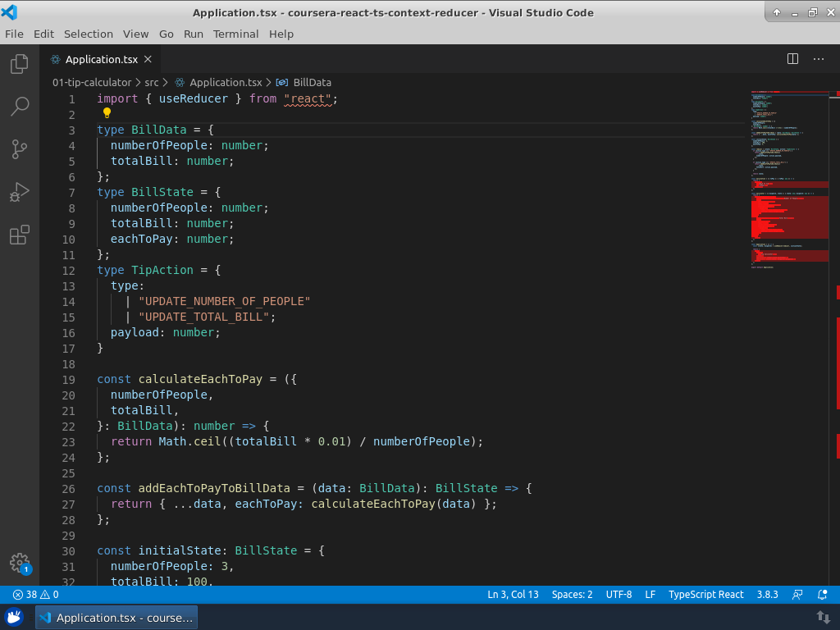Click the Split Editor Right icon
Screen dimensions: 840x630
[792, 59]
